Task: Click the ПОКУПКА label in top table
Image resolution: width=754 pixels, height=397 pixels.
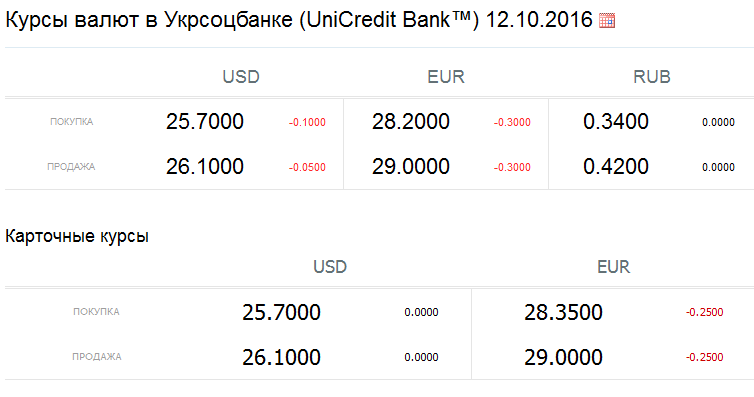Action: click(72, 122)
